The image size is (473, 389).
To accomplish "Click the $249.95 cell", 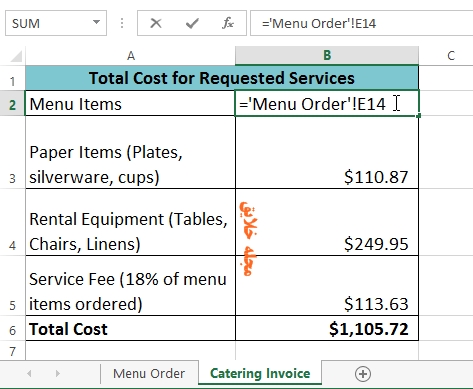I will tap(327, 222).
